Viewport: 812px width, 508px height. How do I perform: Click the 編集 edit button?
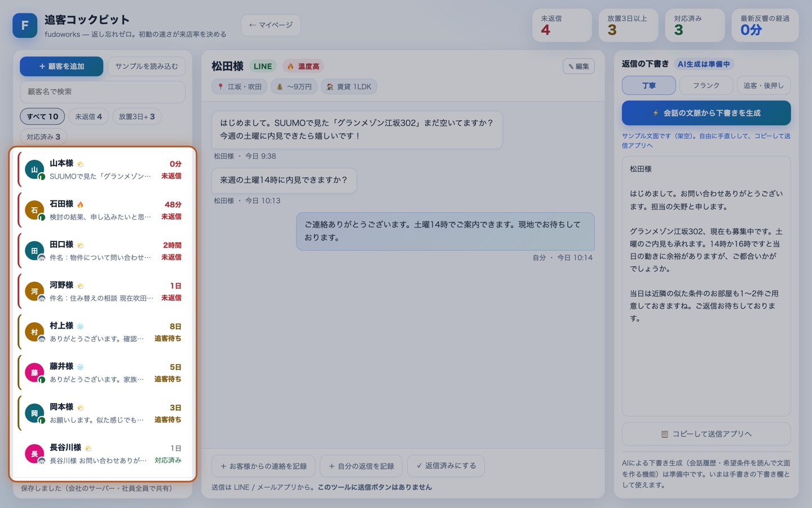(579, 67)
